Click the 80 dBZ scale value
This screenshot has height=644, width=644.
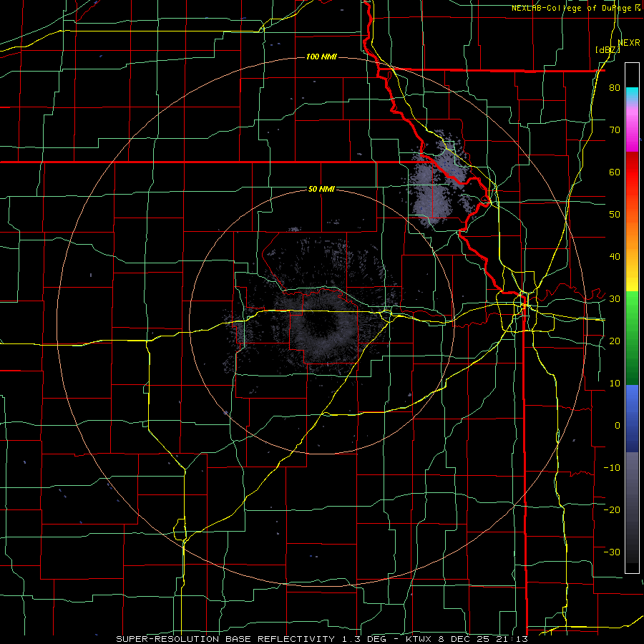tap(615, 88)
